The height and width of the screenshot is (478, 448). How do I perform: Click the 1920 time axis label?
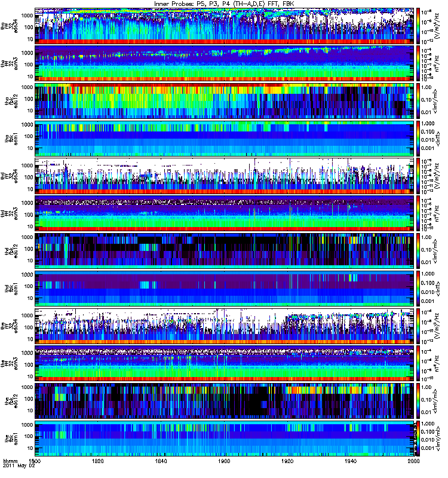pos(287,461)
